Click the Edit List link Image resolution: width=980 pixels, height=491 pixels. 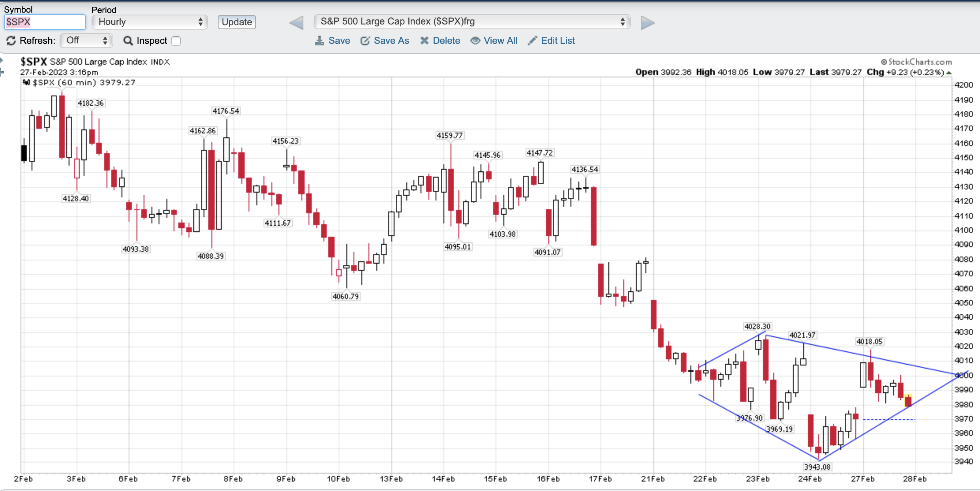click(x=557, y=41)
